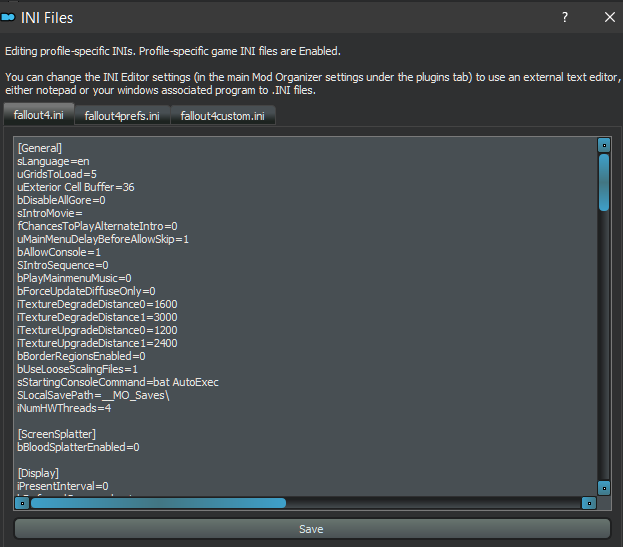Click the iTextureDegradeDistance1=3000 line
The height and width of the screenshot is (547, 623).
(97, 317)
